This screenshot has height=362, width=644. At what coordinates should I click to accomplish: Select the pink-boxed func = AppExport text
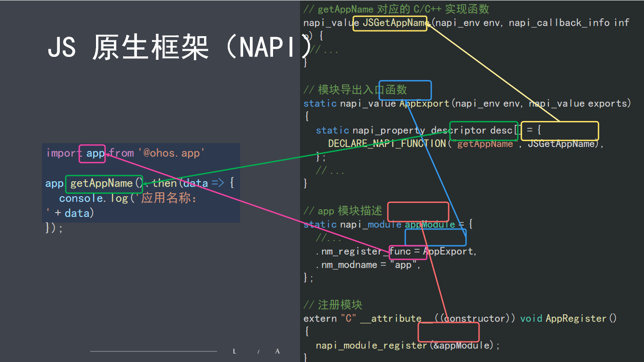point(407,251)
